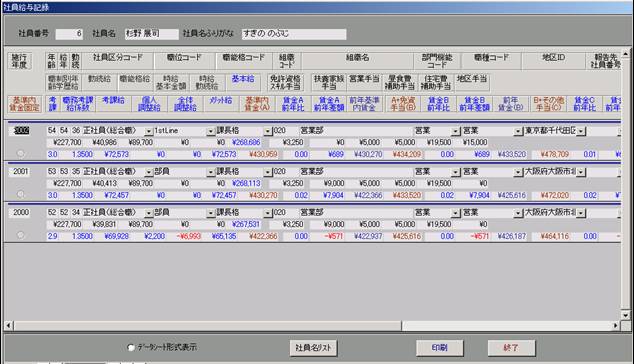Open 部員 職位 dropdown in the 2000 row
The width and height of the screenshot is (634, 364).
coord(211,213)
